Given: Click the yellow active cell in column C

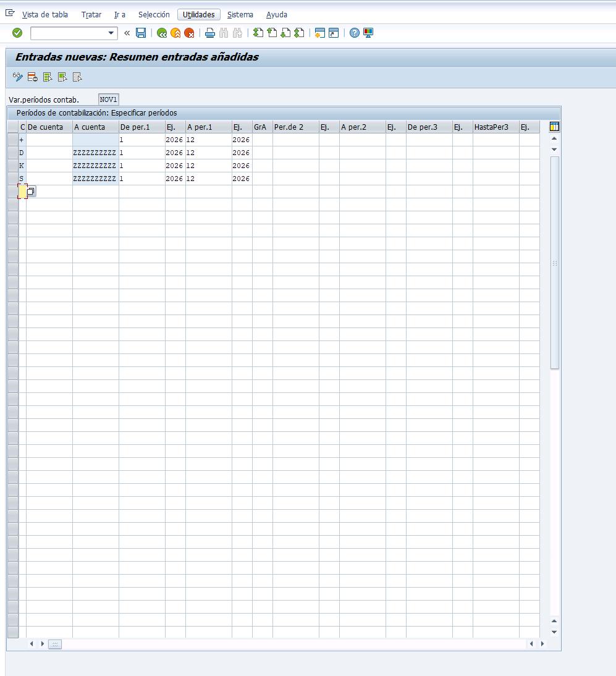Looking at the screenshot, I should [x=22, y=192].
